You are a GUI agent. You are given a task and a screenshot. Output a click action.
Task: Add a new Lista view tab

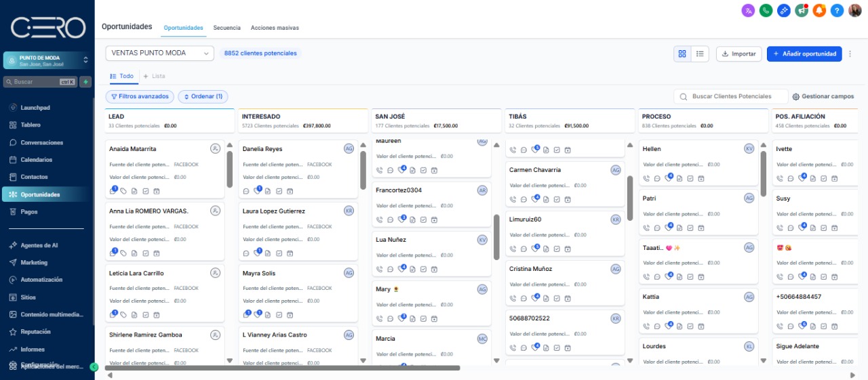154,77
